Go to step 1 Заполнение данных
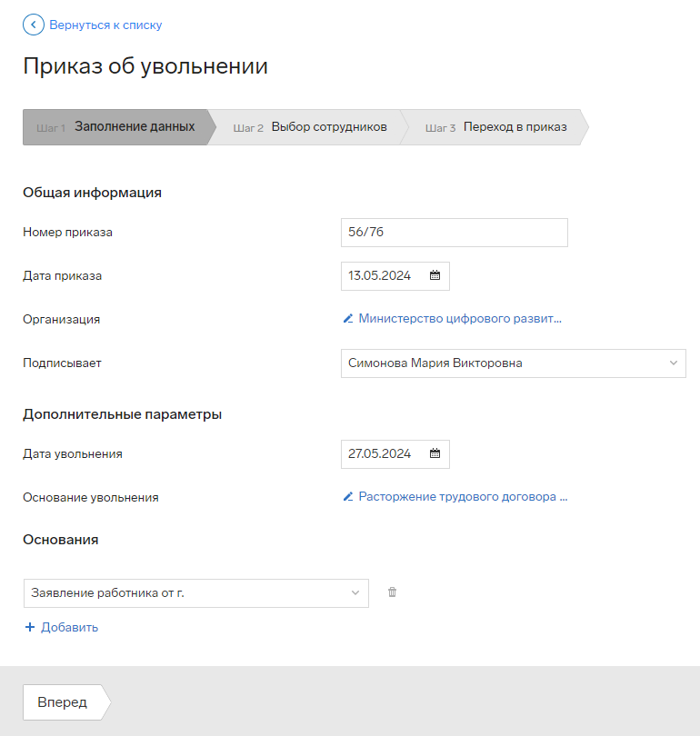This screenshot has width=700, height=736. coord(119,127)
